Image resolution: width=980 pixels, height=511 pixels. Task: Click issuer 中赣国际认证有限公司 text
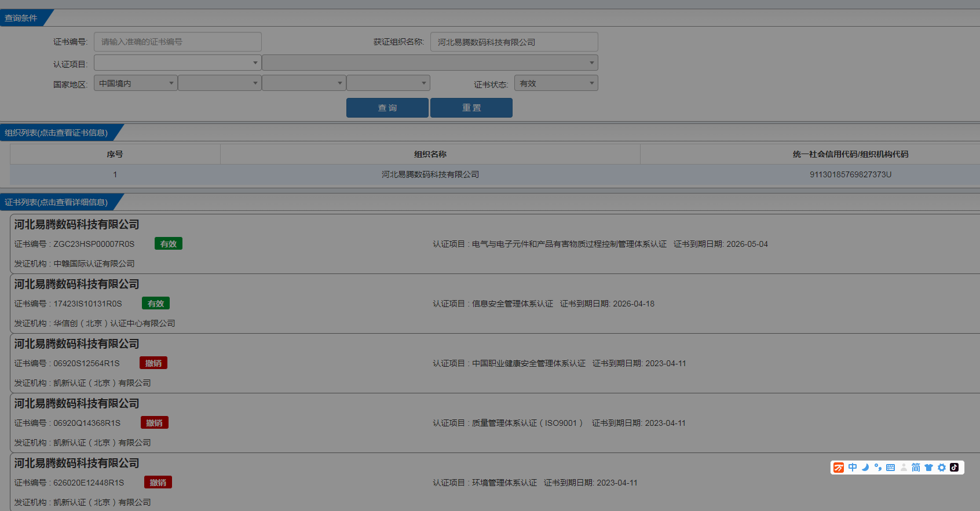coord(94,264)
